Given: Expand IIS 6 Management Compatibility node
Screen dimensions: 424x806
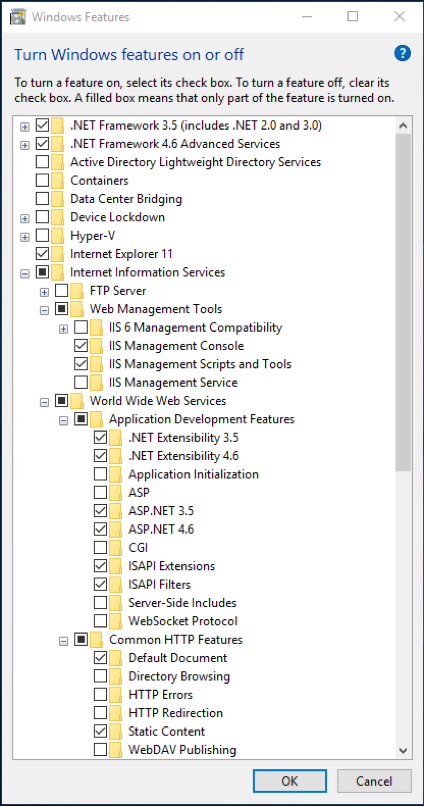Looking at the screenshot, I should pyautogui.click(x=64, y=328).
